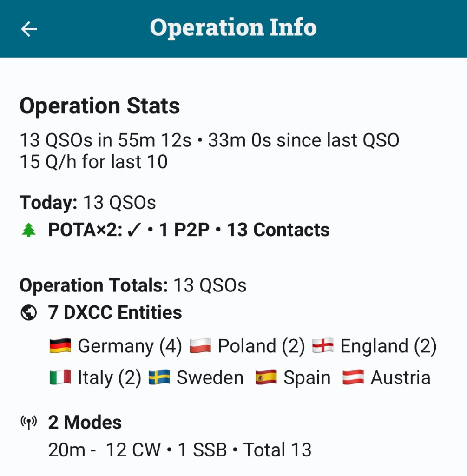This screenshot has width=467, height=476.
Task: Tap the England flag icon
Action: (x=322, y=346)
